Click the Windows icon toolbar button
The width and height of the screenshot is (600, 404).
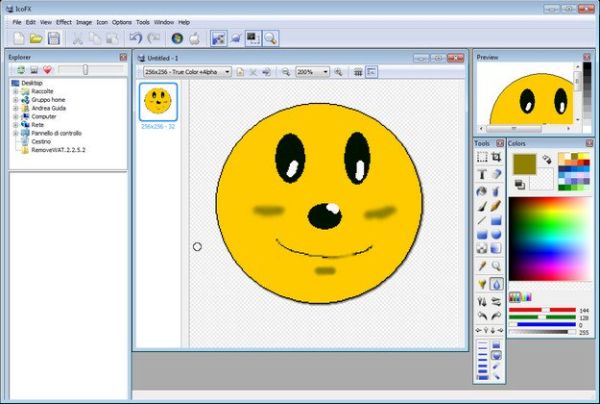point(178,38)
